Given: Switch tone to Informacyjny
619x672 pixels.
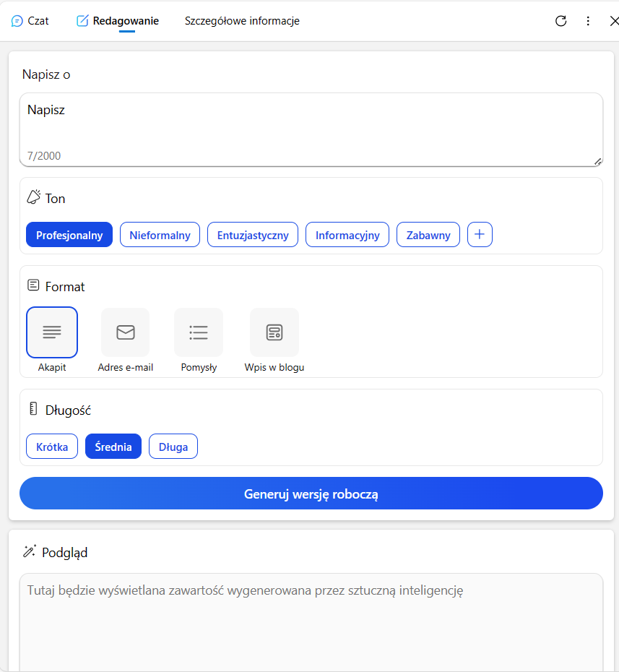Looking at the screenshot, I should [x=347, y=234].
